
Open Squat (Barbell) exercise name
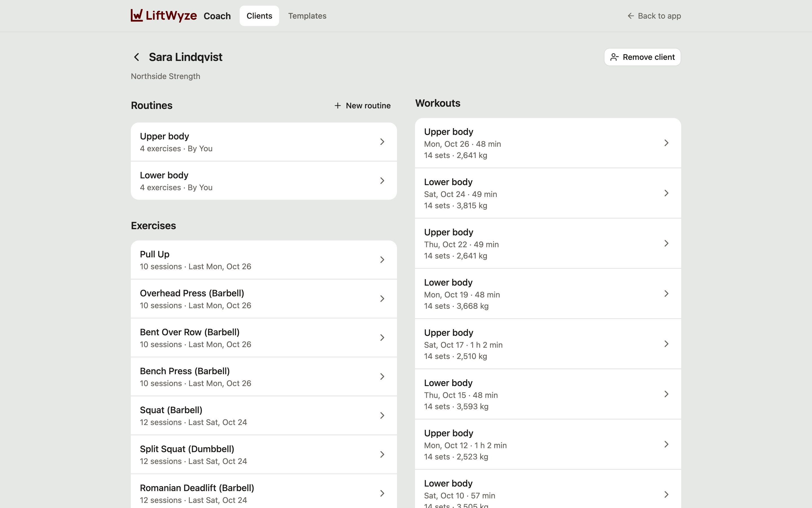point(171,410)
